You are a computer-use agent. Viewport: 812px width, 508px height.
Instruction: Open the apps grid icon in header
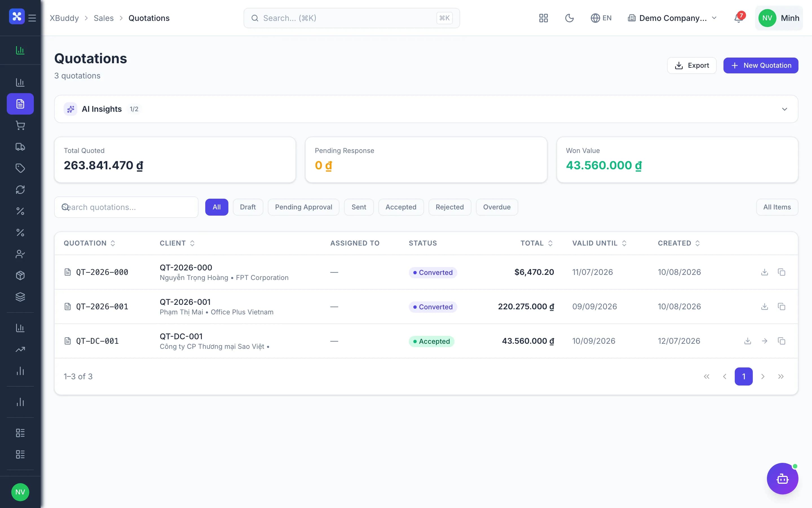543,18
